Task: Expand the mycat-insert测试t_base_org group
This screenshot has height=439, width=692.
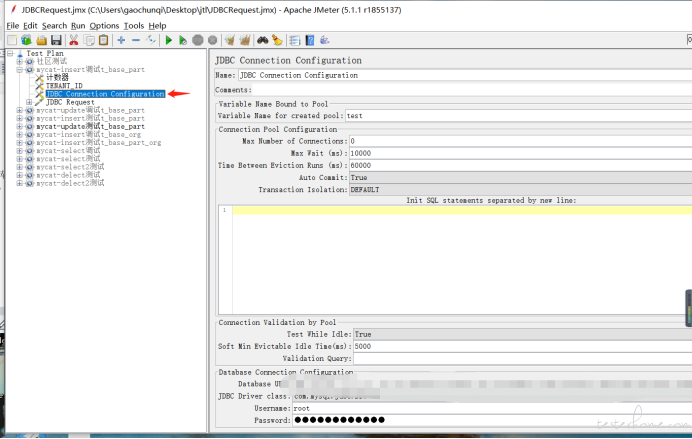Action: pyautogui.click(x=19, y=135)
